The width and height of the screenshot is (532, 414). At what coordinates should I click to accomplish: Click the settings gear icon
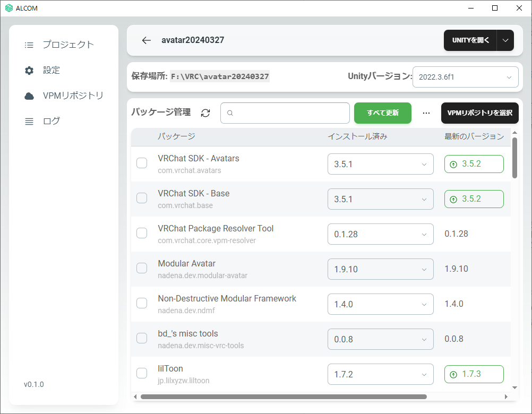tap(29, 71)
